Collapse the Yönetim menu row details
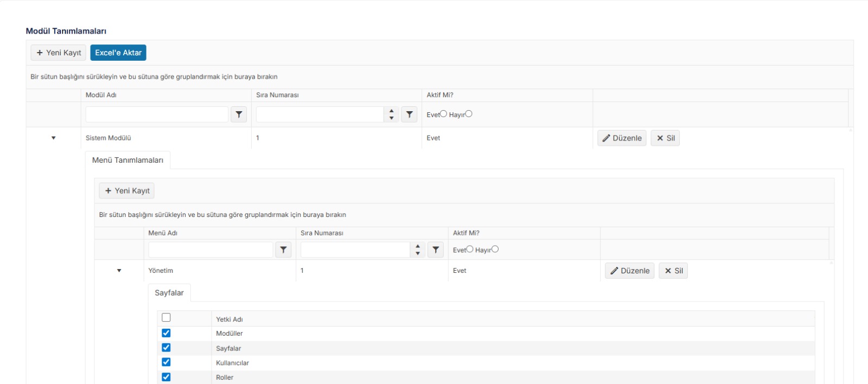The height and width of the screenshot is (384, 868). pos(119,271)
